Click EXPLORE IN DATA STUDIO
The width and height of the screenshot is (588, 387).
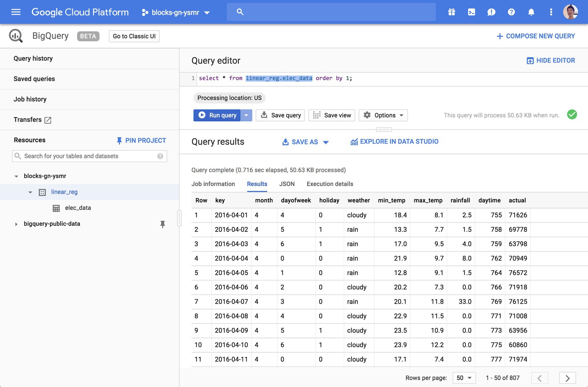point(394,142)
